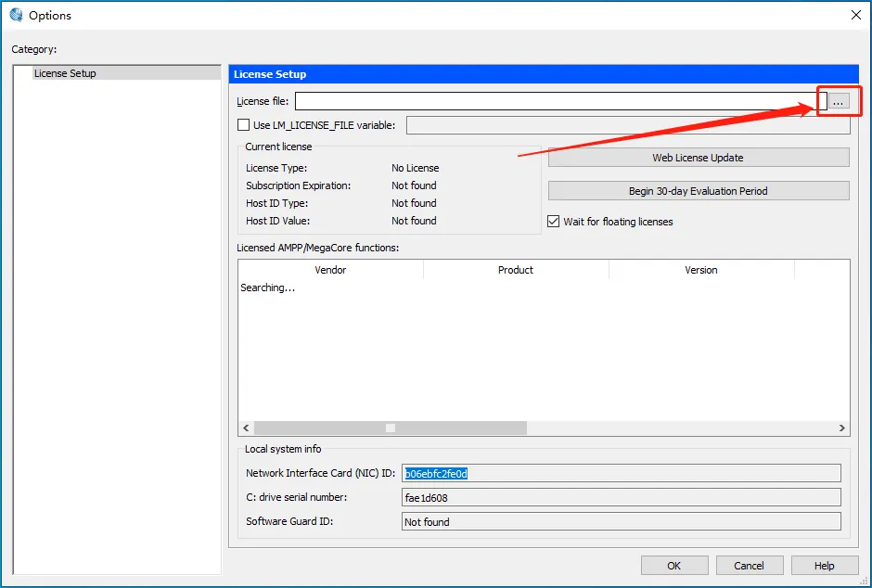Click into the License file path field
The image size is (872, 588).
click(x=560, y=101)
